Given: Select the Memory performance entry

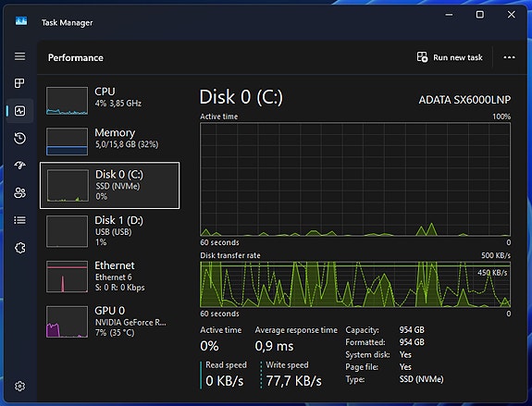Looking at the screenshot, I should 109,141.
